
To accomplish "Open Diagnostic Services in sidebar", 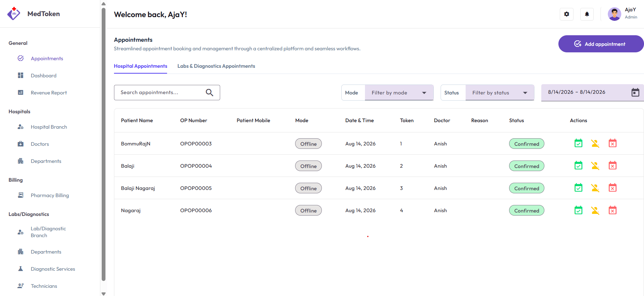I will click(53, 269).
